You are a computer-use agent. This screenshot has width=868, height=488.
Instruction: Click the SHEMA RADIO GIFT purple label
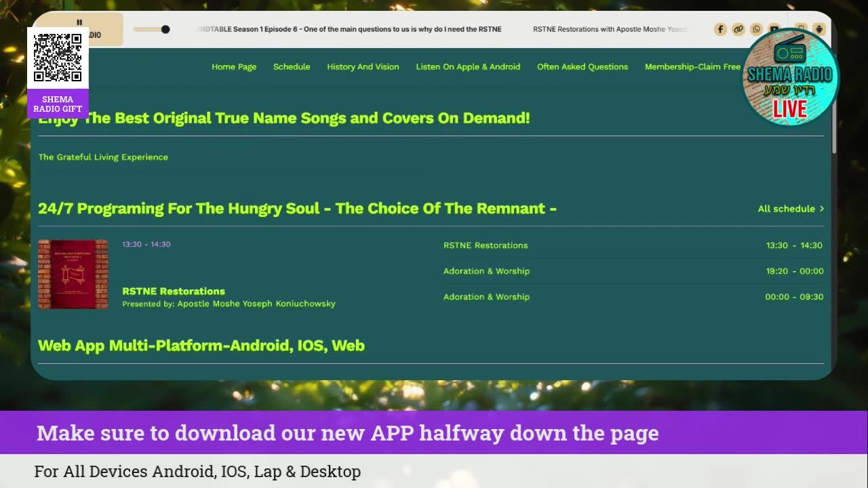point(58,104)
